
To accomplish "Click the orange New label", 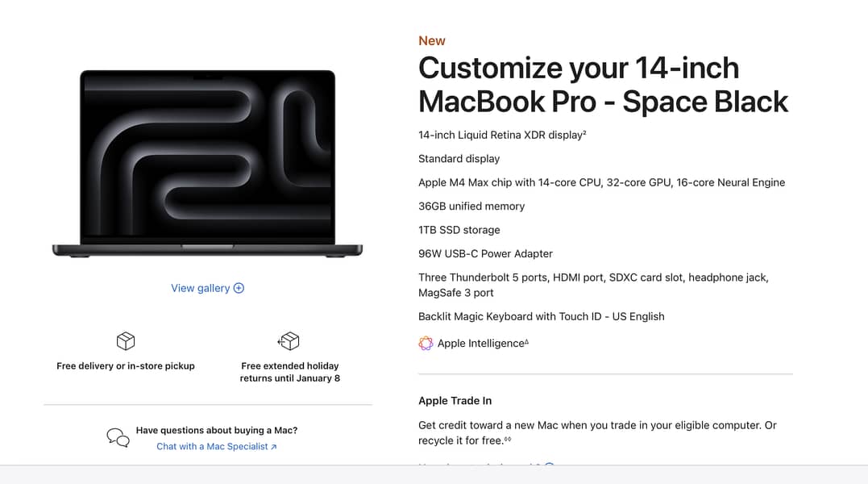I will point(432,41).
